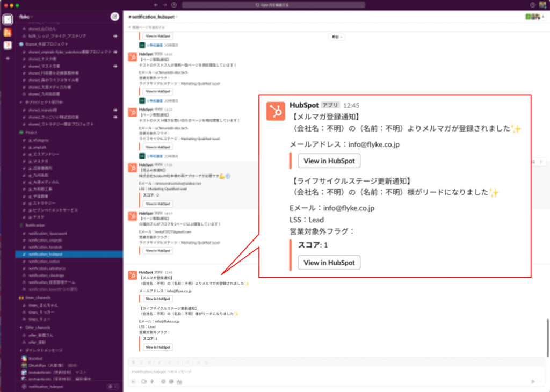Compose a new message with the pencil icon
The width and height of the screenshot is (550, 392).
coord(115,17)
